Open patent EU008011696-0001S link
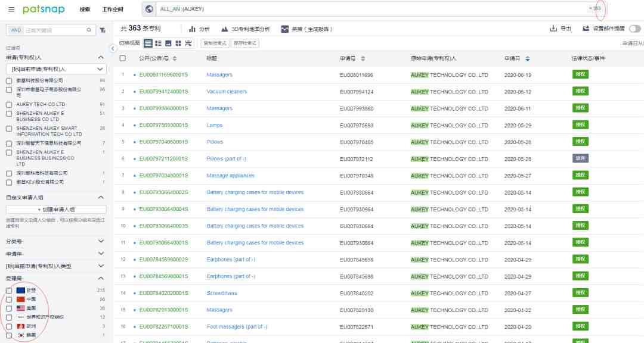Screen dimensions: 644x343 [x=163, y=74]
